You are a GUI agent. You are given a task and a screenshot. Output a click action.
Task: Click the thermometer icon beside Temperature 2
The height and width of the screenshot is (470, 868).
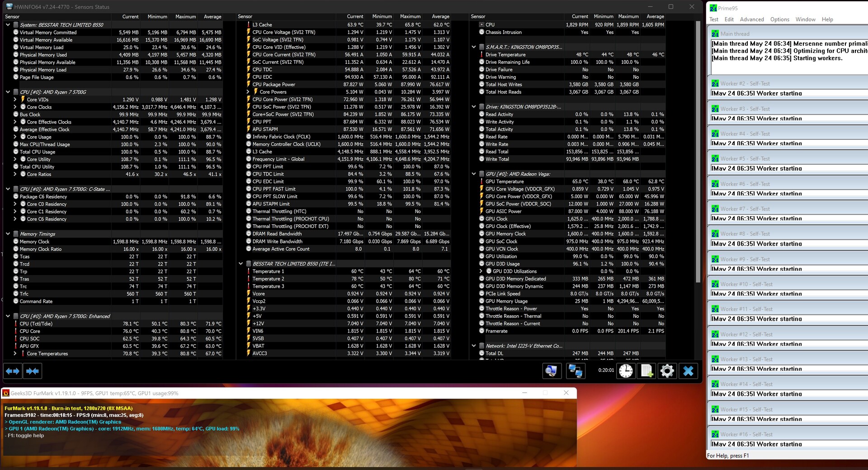[x=248, y=279]
